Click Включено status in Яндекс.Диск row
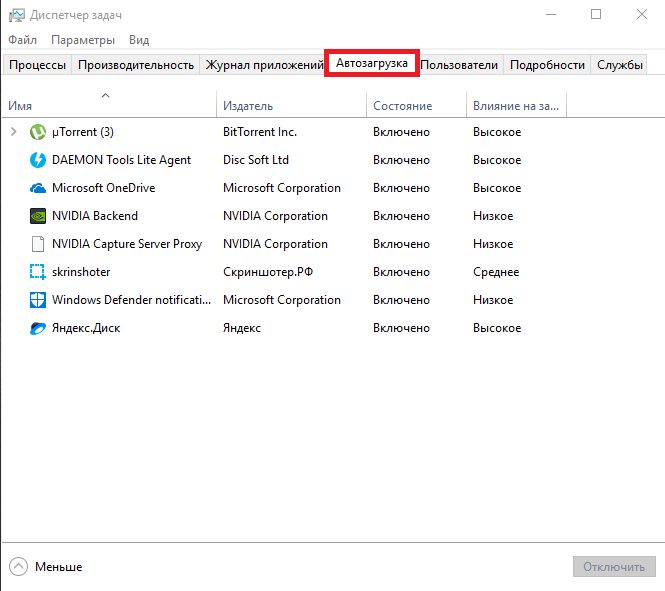 pos(401,328)
